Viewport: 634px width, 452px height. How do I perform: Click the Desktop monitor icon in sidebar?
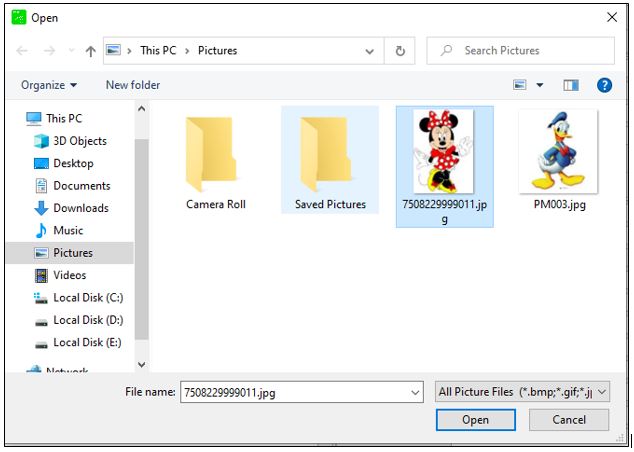tap(41, 164)
